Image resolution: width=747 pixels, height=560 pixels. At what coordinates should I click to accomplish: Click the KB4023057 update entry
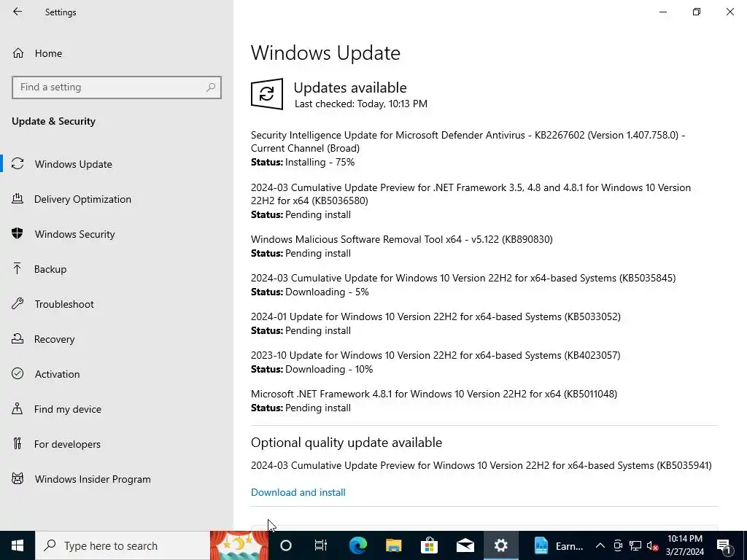pos(436,355)
